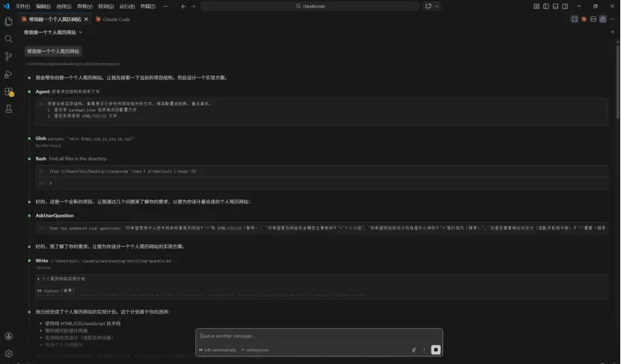This screenshot has width=621, height=364.
Task: Focus the Queue another message input
Action: [319, 336]
